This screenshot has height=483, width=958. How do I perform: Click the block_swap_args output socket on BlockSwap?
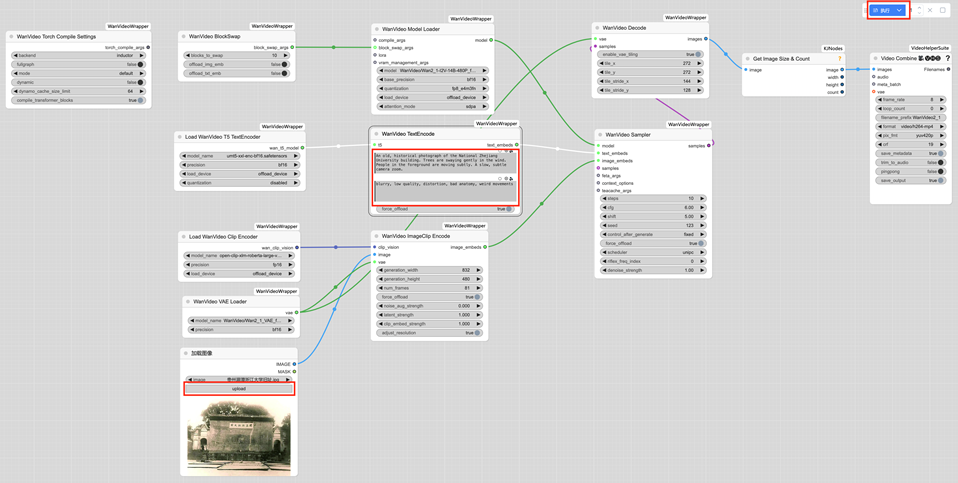[x=292, y=47]
